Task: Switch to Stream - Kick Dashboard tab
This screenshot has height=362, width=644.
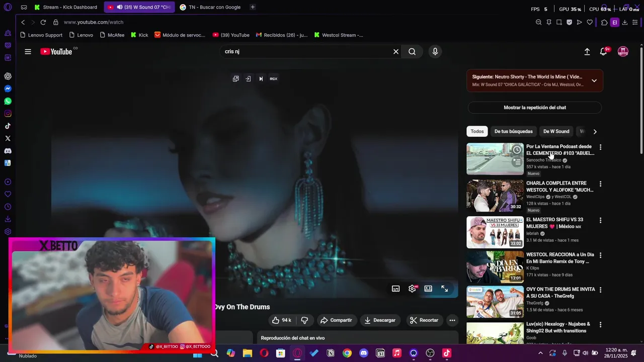Action: (x=65, y=7)
